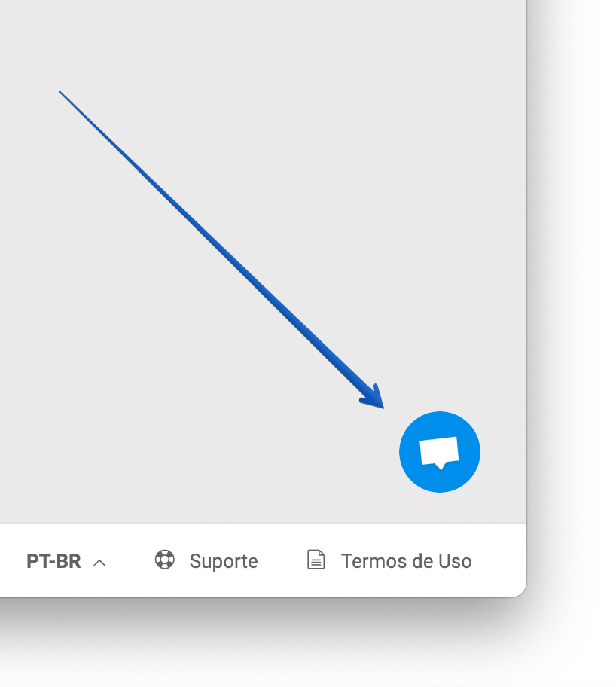
Task: Select the white speech balloon icon
Action: pyautogui.click(x=440, y=453)
